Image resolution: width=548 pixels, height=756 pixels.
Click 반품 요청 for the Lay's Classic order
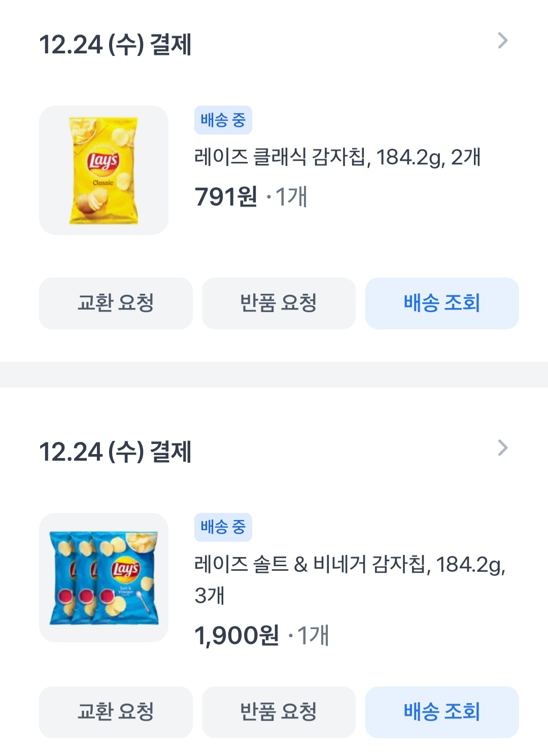279,303
